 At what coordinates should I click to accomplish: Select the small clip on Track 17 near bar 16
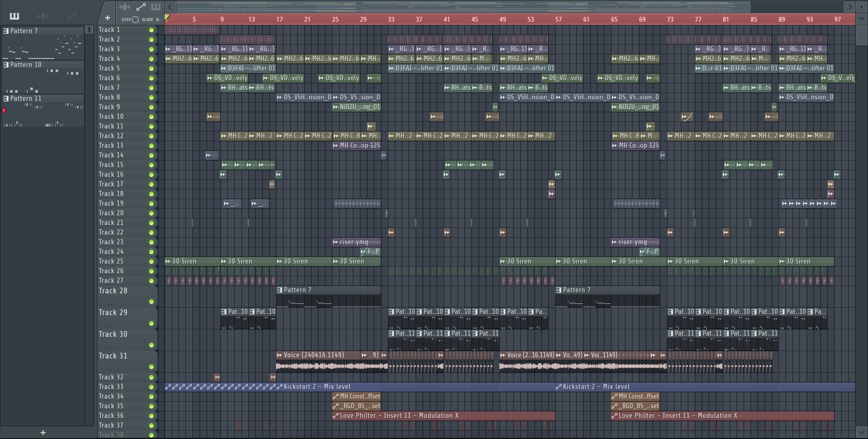coord(272,184)
